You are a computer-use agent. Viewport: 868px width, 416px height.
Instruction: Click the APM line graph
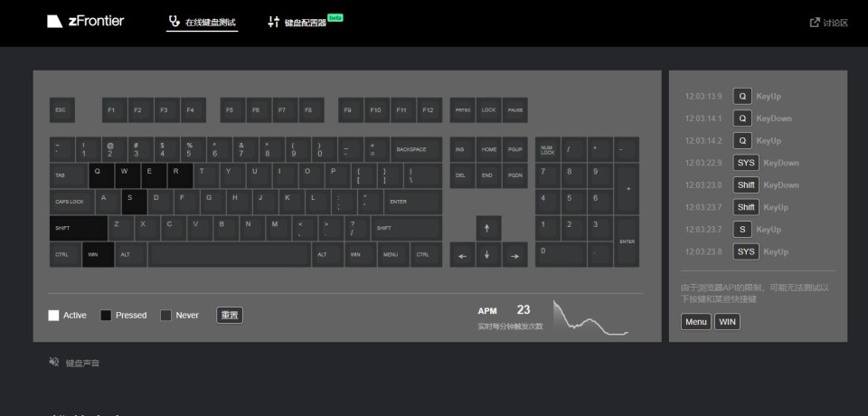pos(590,318)
